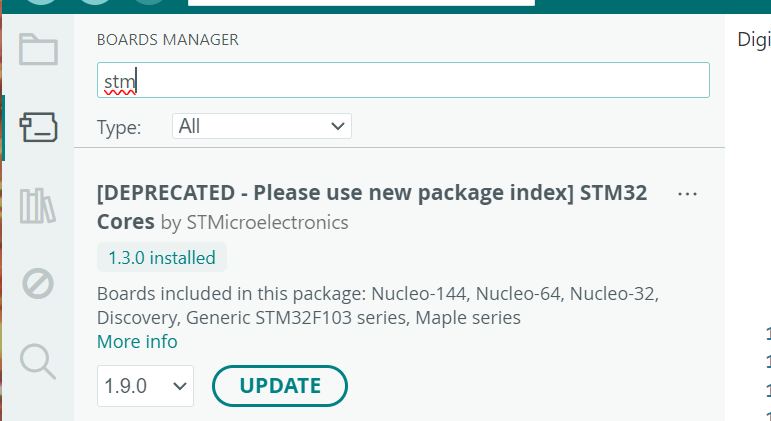
Task: Click the Upload button in the top toolbar
Action: click(94, 3)
